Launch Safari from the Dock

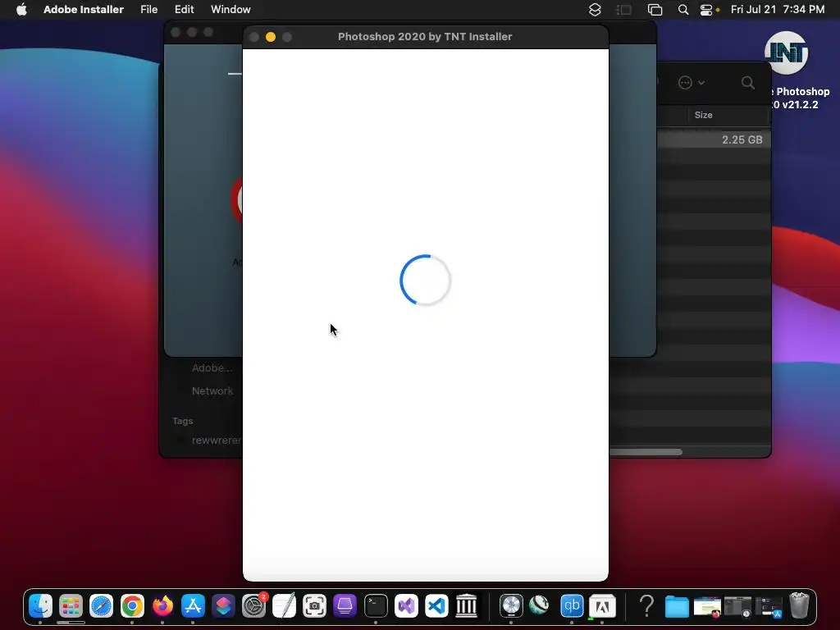[x=101, y=606]
